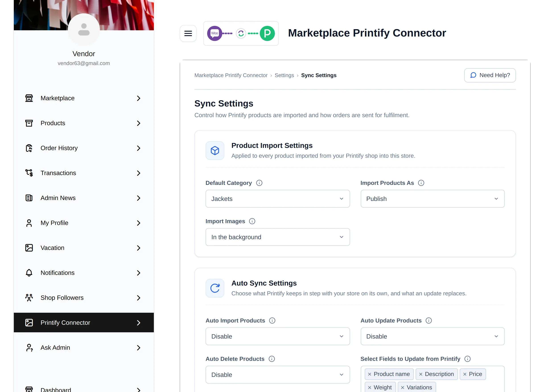
Task: Click the Products box icon
Action: point(29,123)
